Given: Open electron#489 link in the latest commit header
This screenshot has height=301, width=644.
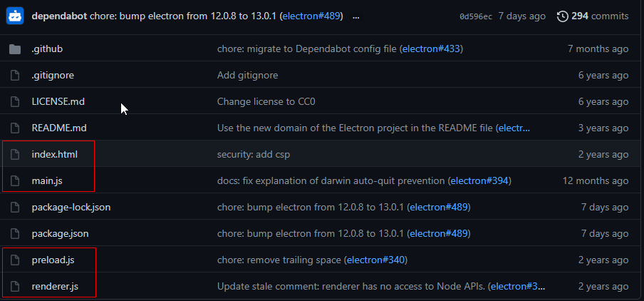Looking at the screenshot, I should click(311, 16).
